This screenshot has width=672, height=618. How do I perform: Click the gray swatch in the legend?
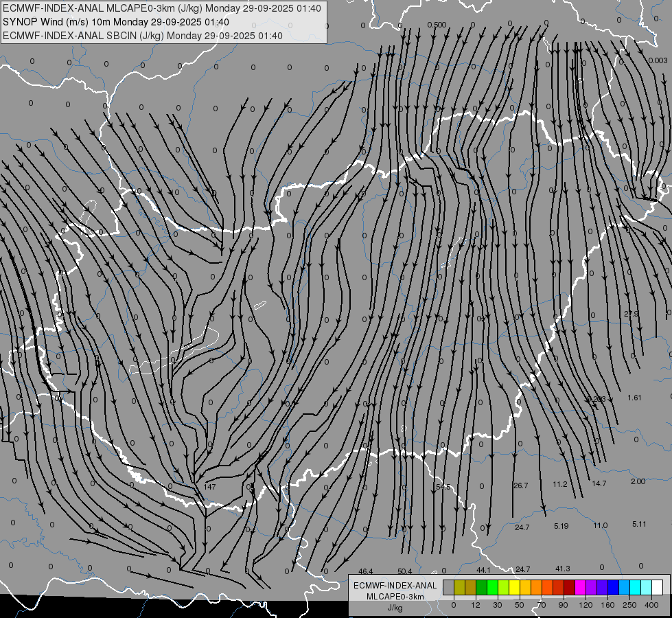pyautogui.click(x=448, y=588)
